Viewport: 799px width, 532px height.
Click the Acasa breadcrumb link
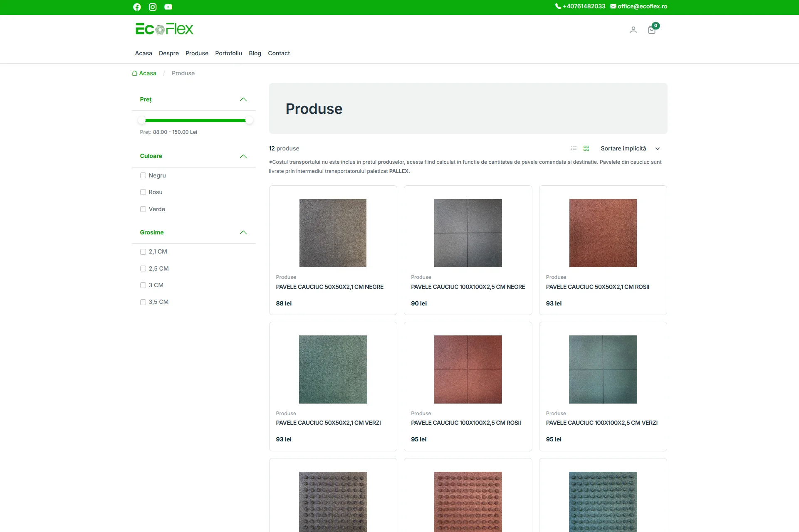[x=147, y=73]
